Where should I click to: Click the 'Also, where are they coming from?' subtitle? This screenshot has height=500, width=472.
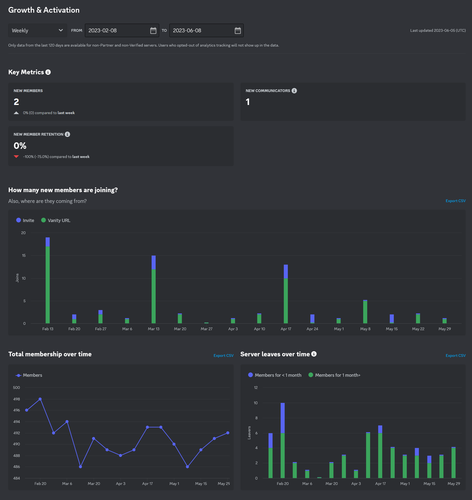click(x=47, y=201)
